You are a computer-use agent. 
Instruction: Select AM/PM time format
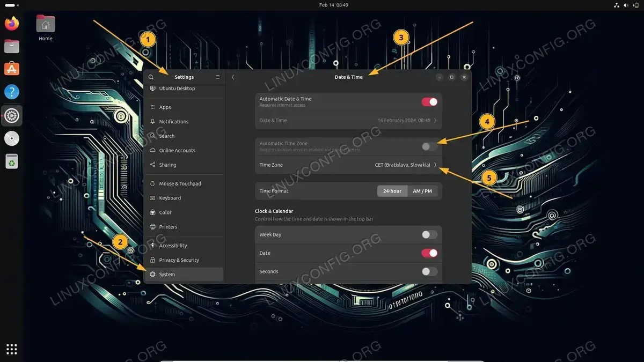pyautogui.click(x=423, y=191)
